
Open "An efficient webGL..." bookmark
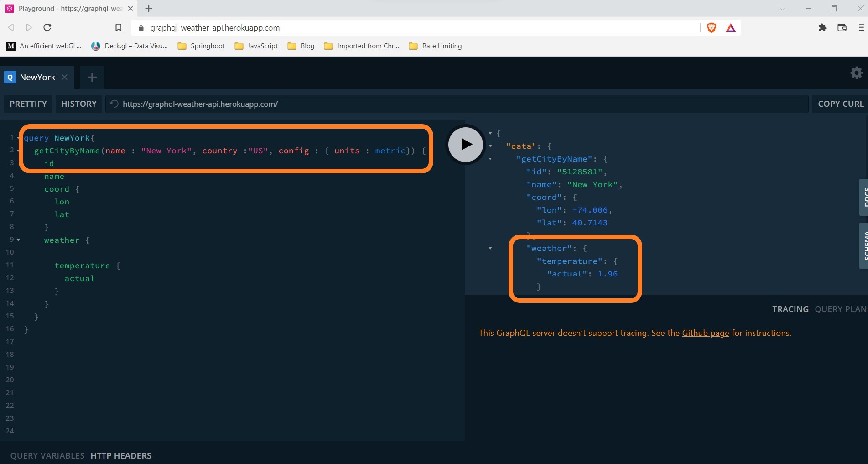(44, 46)
